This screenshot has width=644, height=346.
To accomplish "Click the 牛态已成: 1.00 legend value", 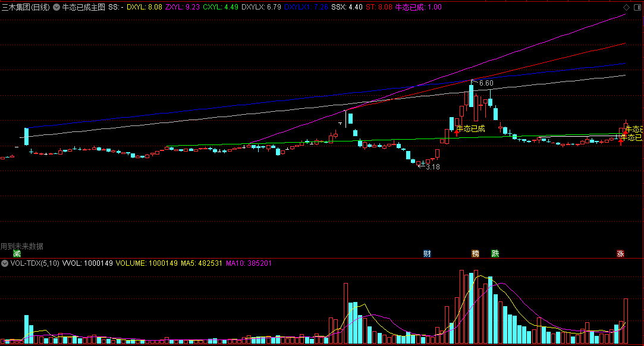I will (419, 7).
